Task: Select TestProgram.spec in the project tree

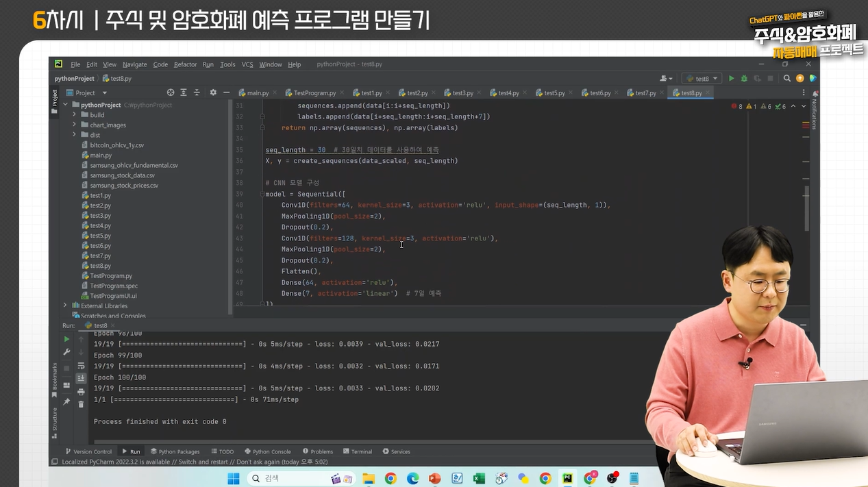Action: [114, 286]
